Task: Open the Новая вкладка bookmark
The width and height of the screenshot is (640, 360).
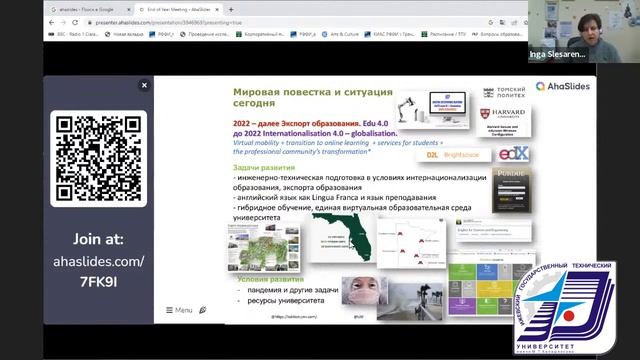Action: click(124, 34)
